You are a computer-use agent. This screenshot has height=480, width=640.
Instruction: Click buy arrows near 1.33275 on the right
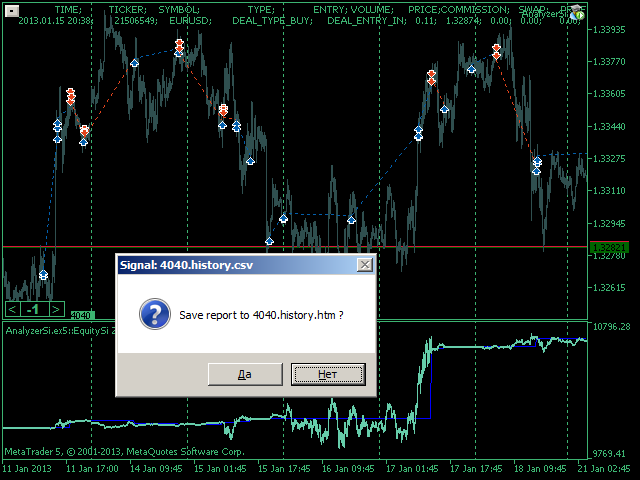536,165
